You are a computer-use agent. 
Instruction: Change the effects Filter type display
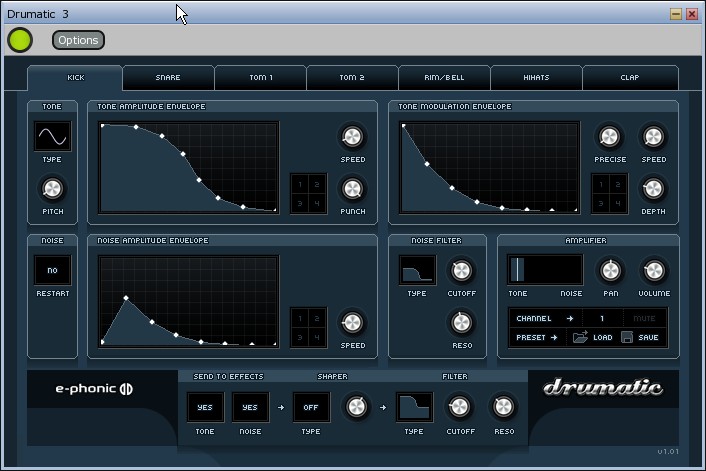point(414,407)
